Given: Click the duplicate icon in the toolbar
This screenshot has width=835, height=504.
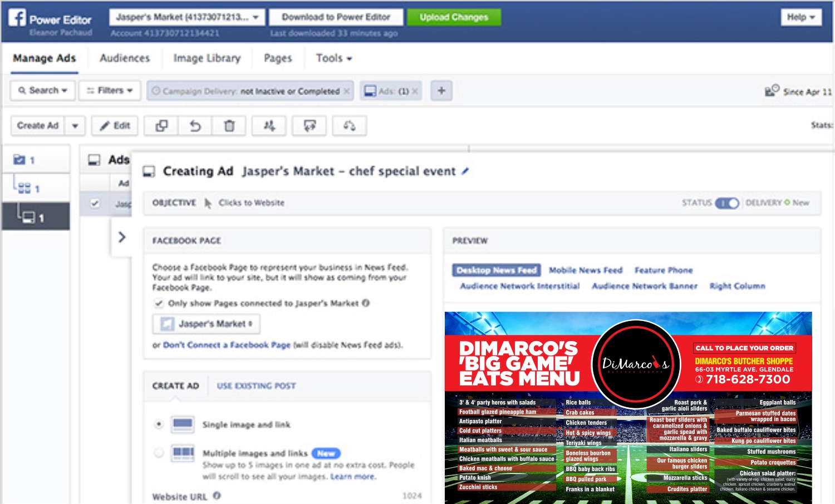Looking at the screenshot, I should [161, 126].
